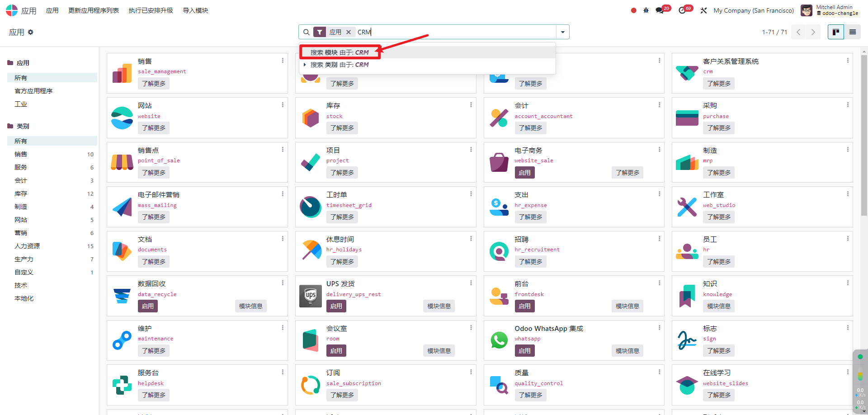Filter category 库存 with count 12
This screenshot has height=415, width=868.
(x=52, y=193)
